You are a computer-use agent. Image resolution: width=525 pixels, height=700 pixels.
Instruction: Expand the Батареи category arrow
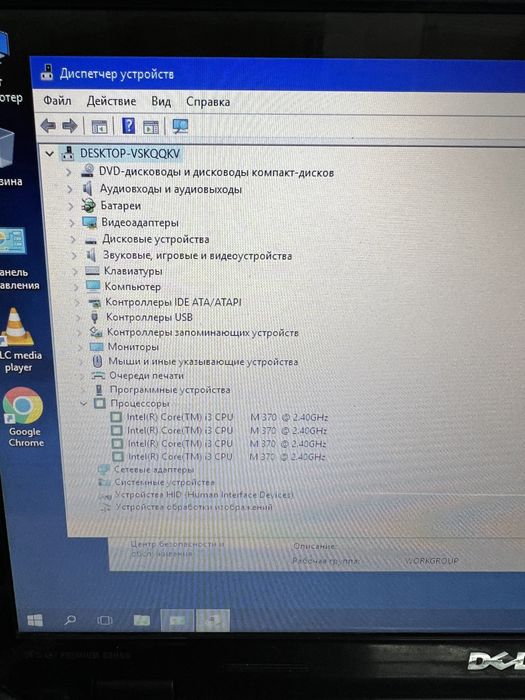71,206
